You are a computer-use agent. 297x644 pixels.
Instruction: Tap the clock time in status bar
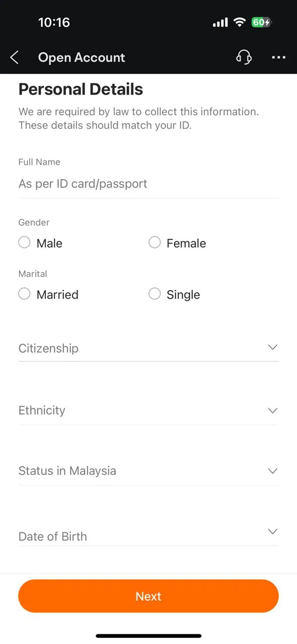click(x=54, y=22)
